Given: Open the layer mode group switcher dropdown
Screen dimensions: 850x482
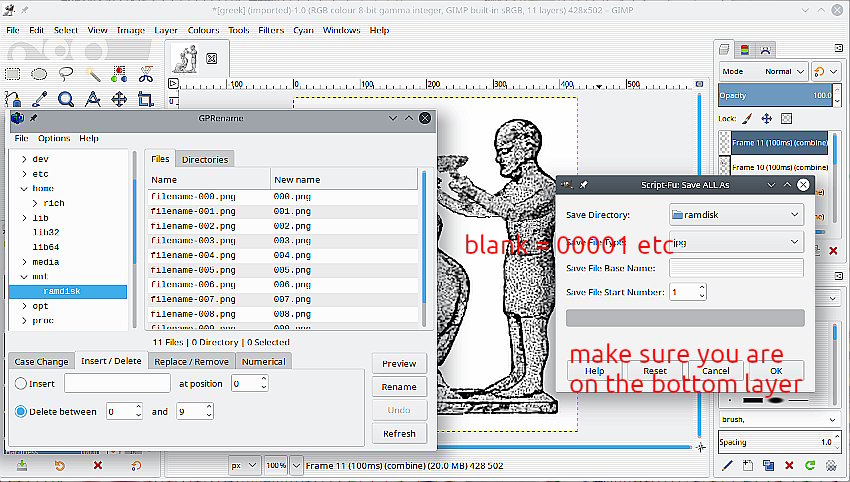Looking at the screenshot, I should point(827,72).
